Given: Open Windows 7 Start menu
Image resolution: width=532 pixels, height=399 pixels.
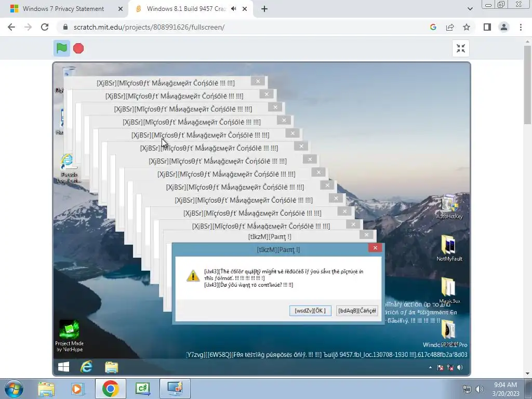Looking at the screenshot, I should pyautogui.click(x=14, y=389).
